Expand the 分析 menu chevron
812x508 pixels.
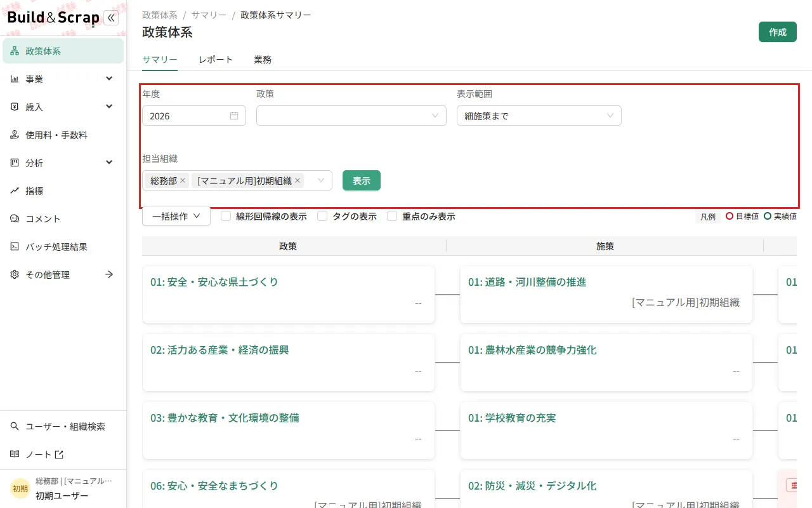[109, 163]
